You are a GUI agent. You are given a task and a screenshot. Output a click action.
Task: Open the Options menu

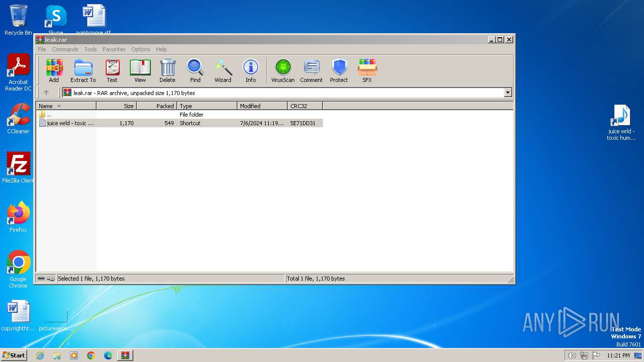141,49
